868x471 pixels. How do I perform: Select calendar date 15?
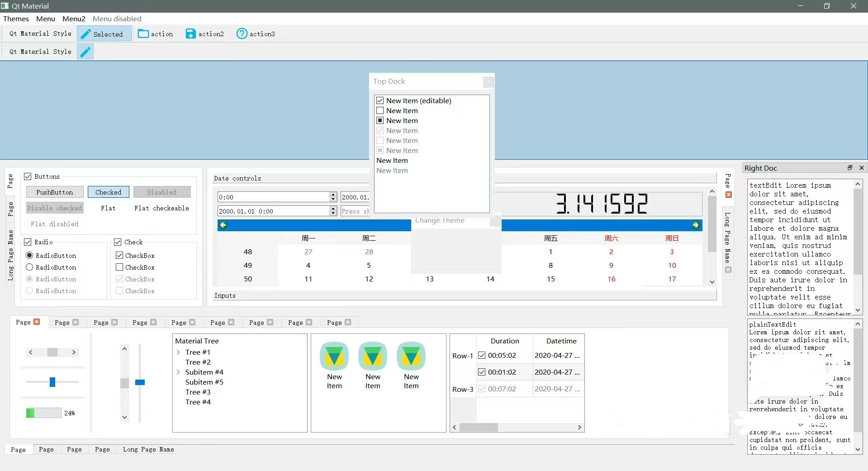550,279
